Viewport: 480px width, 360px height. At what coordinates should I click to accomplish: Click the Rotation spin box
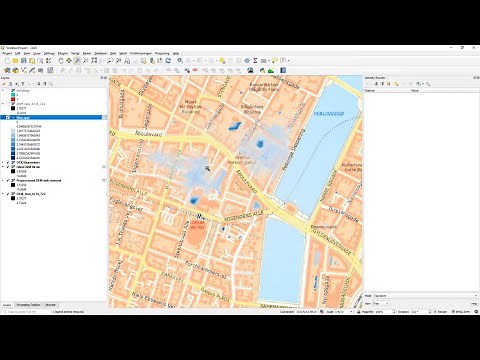421,312
